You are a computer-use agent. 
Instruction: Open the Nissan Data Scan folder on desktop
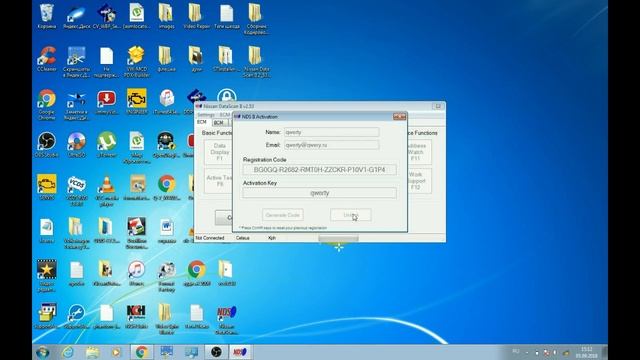256,61
